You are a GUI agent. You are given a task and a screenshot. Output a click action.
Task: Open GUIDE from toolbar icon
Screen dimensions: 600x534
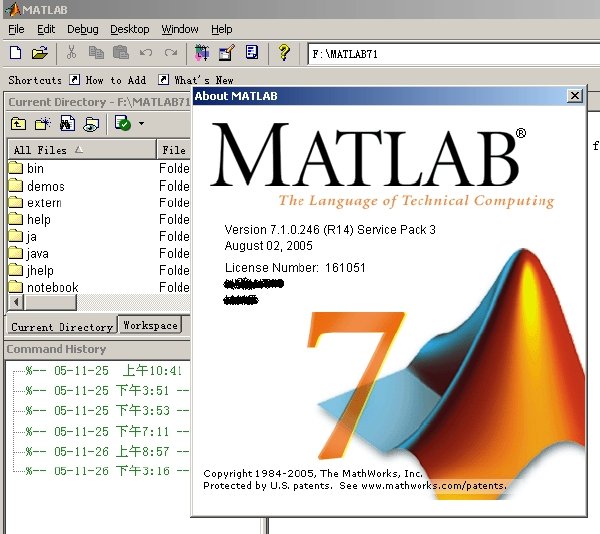227,52
